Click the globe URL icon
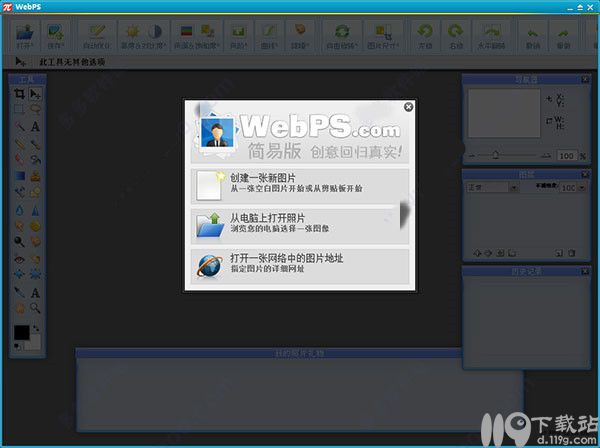The width and height of the screenshot is (600, 448). (x=210, y=266)
